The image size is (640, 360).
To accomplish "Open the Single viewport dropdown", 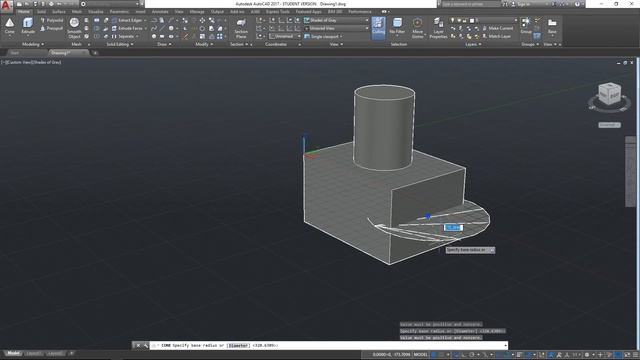I will (324, 36).
